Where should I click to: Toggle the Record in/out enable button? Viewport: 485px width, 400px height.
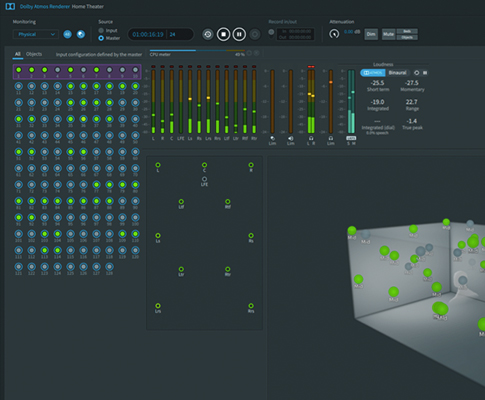point(271,33)
